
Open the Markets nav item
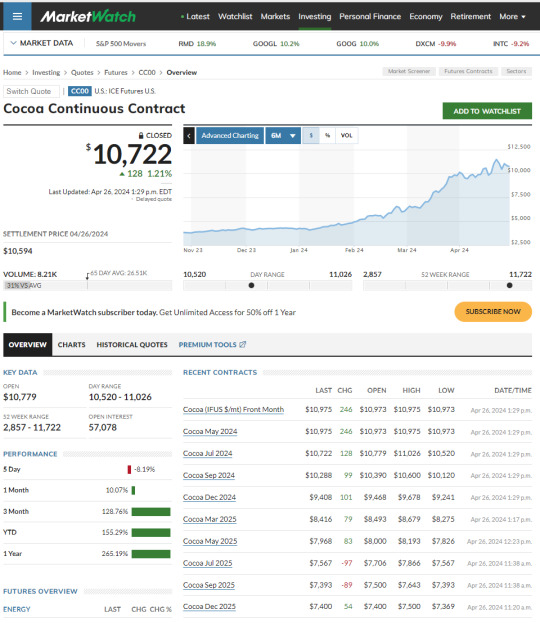(275, 17)
